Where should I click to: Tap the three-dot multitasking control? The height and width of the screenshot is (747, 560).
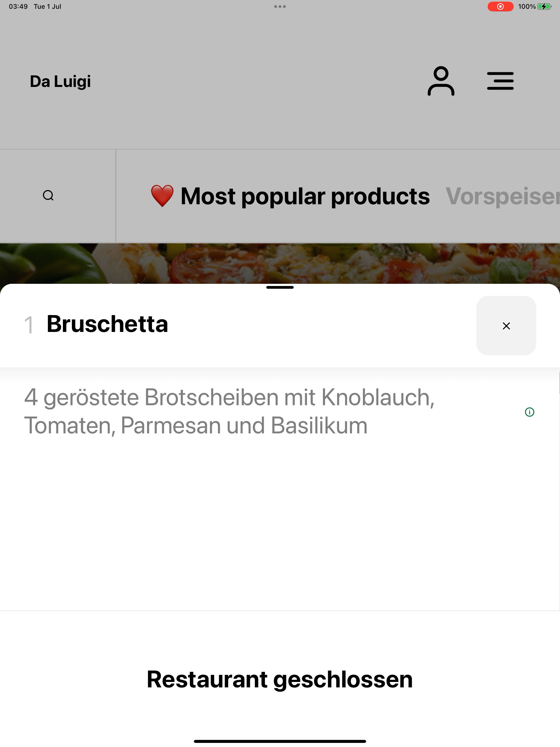280,6
